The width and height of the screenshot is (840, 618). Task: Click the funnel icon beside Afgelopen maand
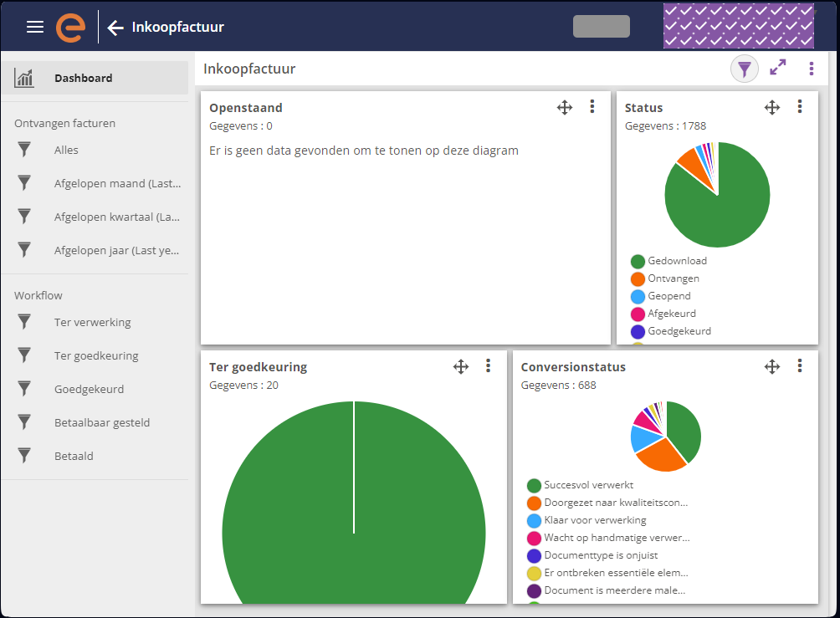tap(24, 183)
